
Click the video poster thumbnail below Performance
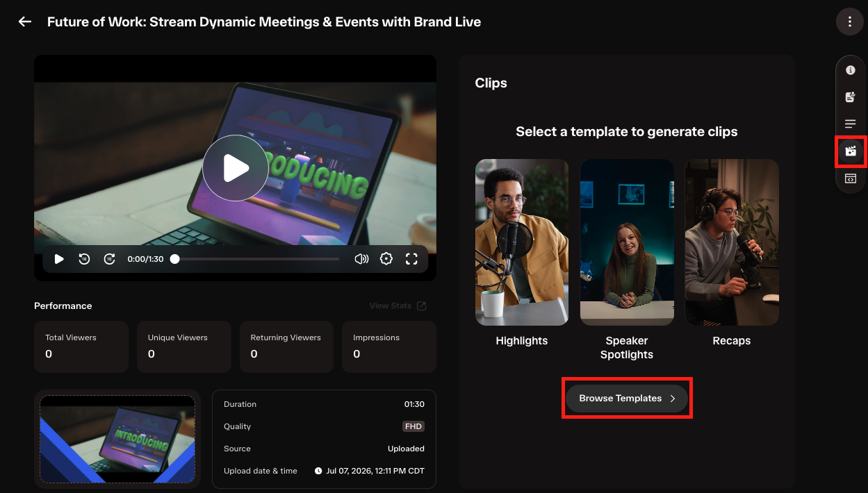[x=117, y=439]
